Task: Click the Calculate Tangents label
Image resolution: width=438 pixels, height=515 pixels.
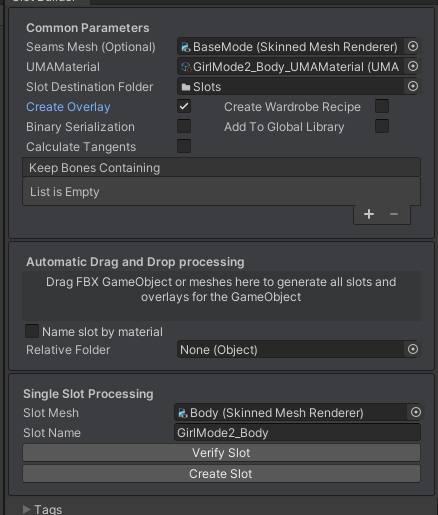Action: 81,147
